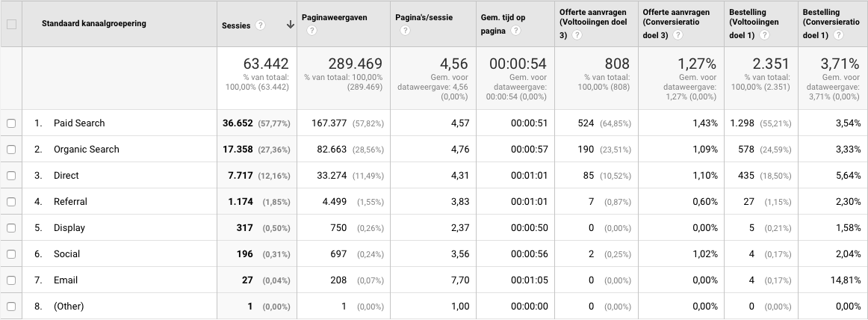Screen dimensions: 868x320
Task: Select the Organic Search row checkbox
Action: pos(11,150)
